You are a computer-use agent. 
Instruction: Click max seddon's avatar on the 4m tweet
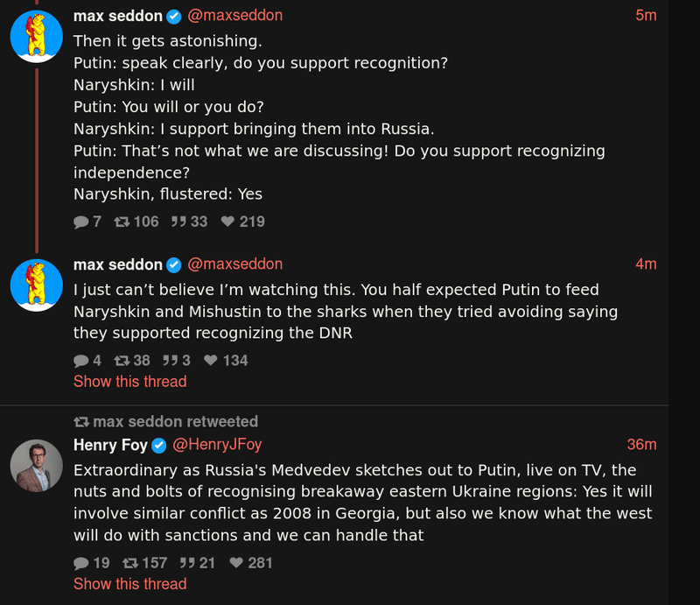click(36, 285)
